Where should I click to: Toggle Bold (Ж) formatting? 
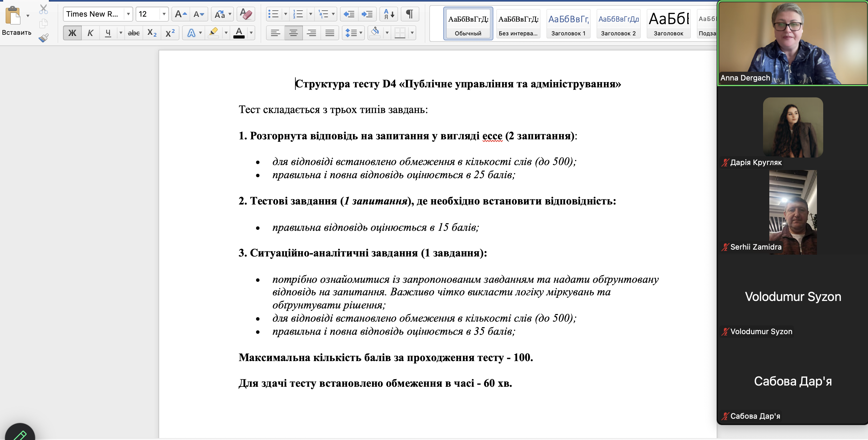tap(72, 33)
